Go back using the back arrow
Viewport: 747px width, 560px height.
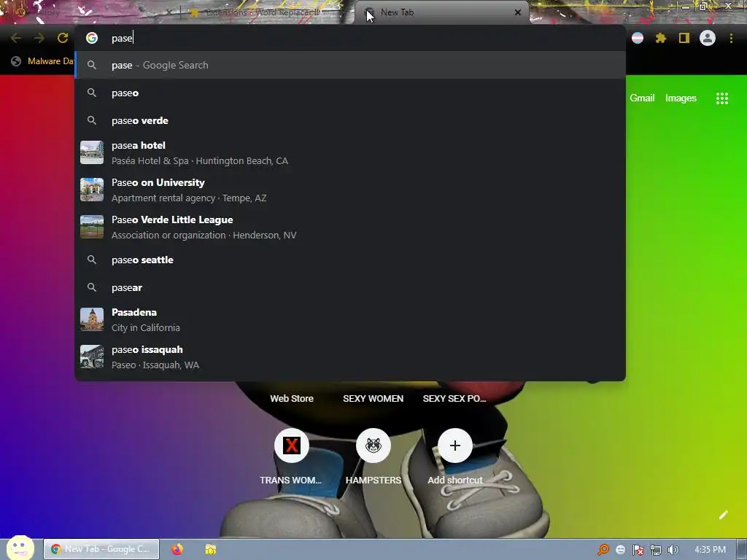[16, 38]
